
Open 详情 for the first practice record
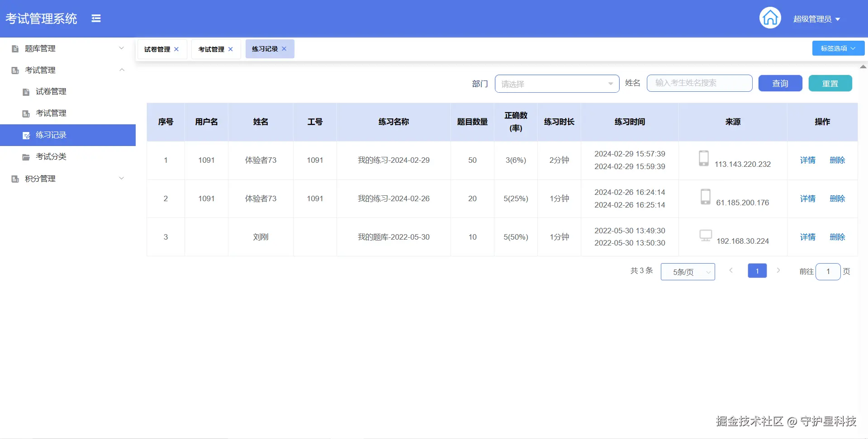coord(807,160)
